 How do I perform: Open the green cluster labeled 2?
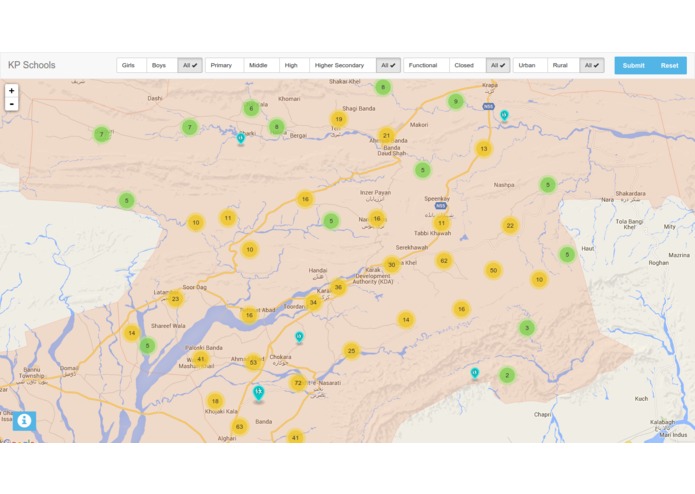coord(507,375)
